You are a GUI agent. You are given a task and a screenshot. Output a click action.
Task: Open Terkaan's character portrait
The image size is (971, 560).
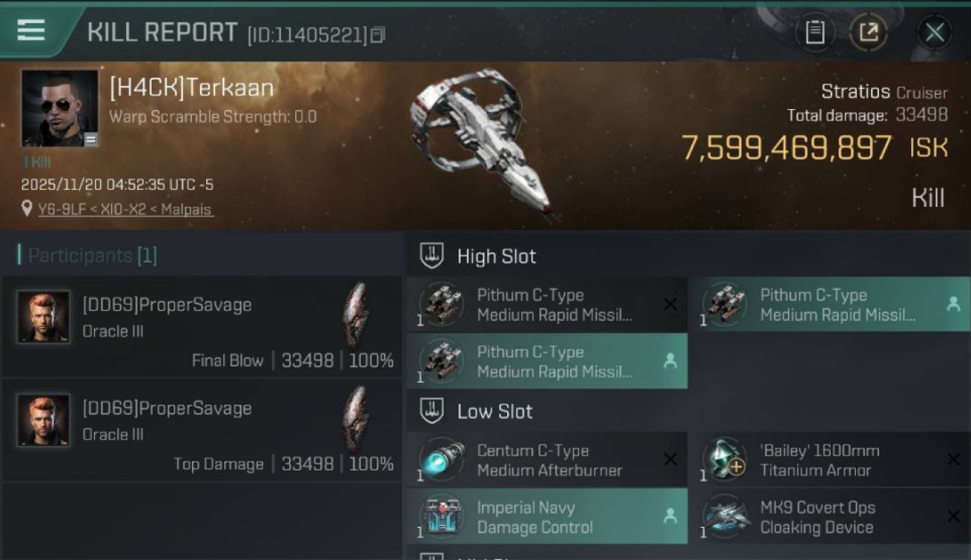[60, 108]
